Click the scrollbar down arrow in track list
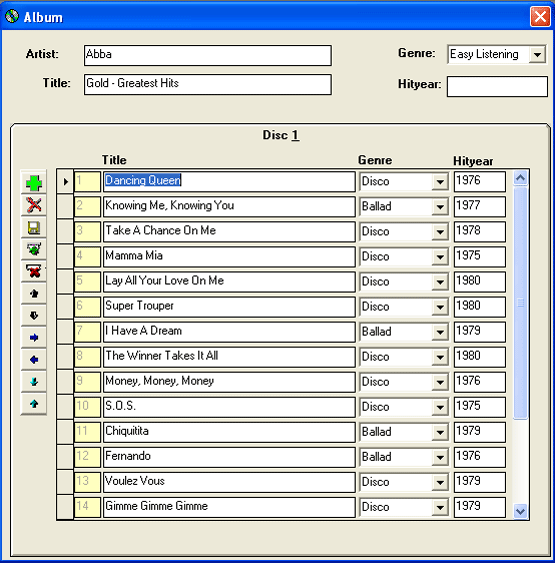The image size is (555, 563). (520, 511)
